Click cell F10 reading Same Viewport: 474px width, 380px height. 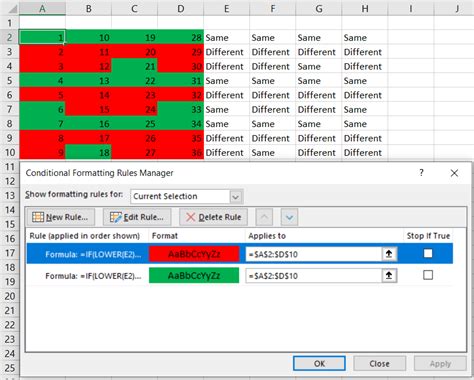coord(273,152)
